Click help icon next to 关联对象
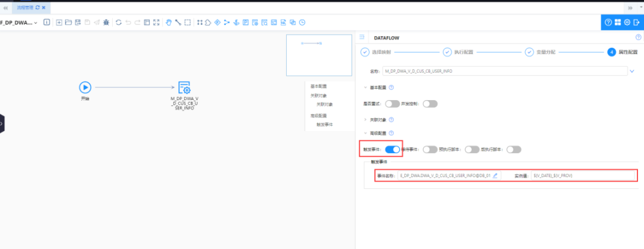The image size is (644, 249). [x=391, y=120]
